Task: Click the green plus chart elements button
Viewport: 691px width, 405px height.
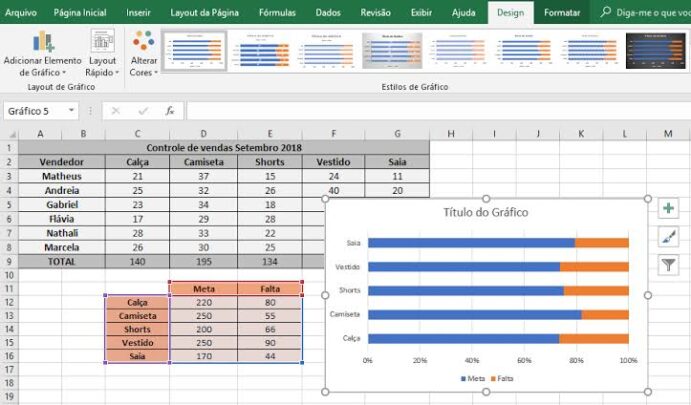Action: pyautogui.click(x=668, y=208)
